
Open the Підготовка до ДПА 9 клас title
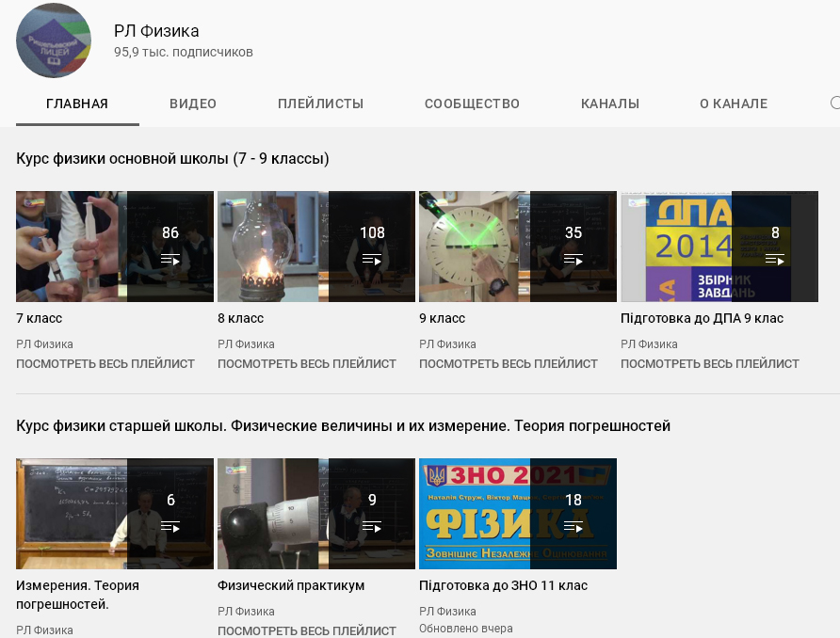click(702, 318)
